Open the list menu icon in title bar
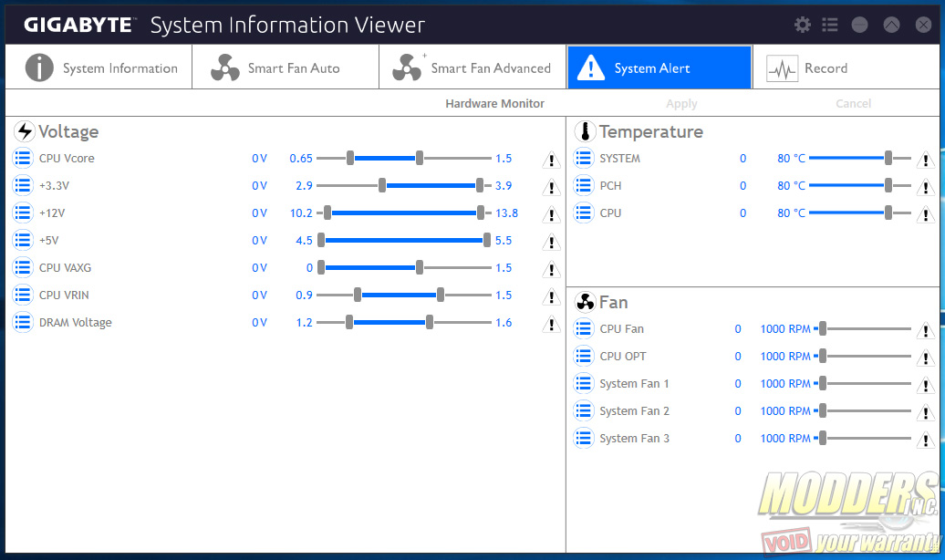This screenshot has width=945, height=560. tap(830, 25)
